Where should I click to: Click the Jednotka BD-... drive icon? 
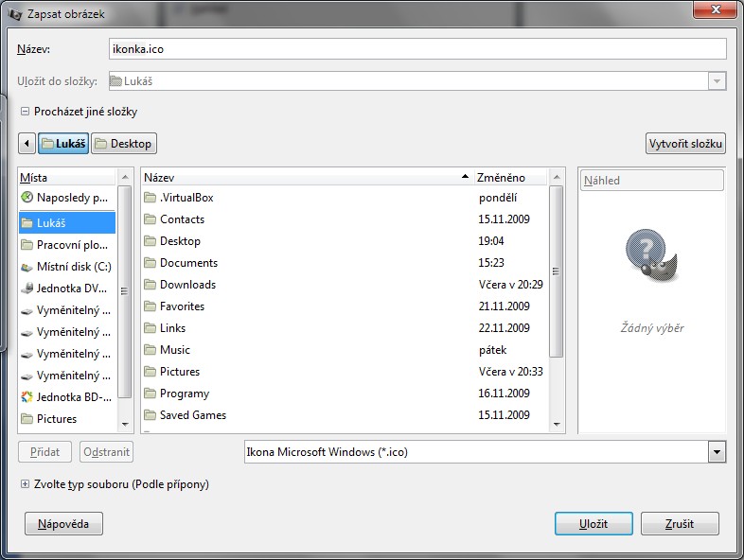(x=27, y=397)
